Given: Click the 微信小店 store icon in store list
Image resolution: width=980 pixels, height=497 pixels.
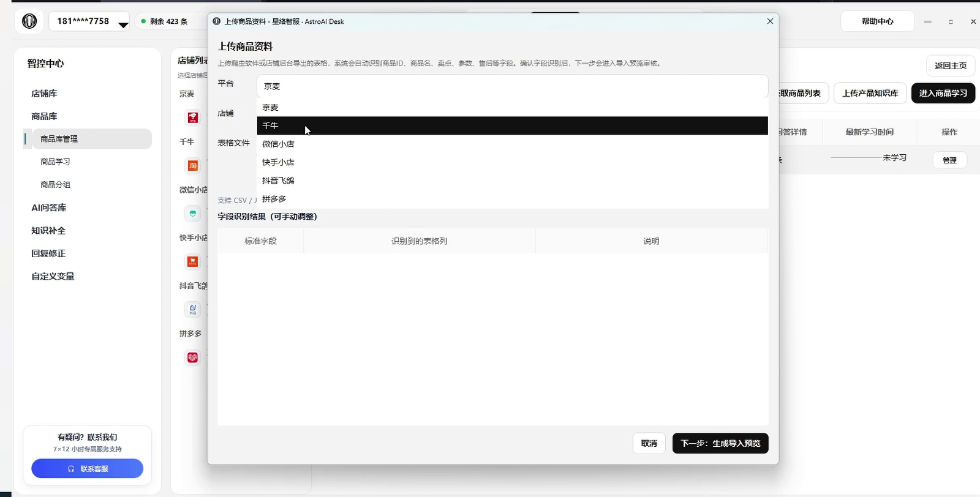Looking at the screenshot, I should (x=193, y=214).
